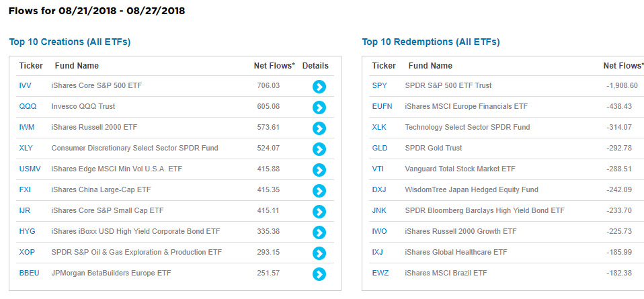Viewport: 644px width, 299px height.
Task: Open the VTI ticker link
Action: click(x=378, y=169)
